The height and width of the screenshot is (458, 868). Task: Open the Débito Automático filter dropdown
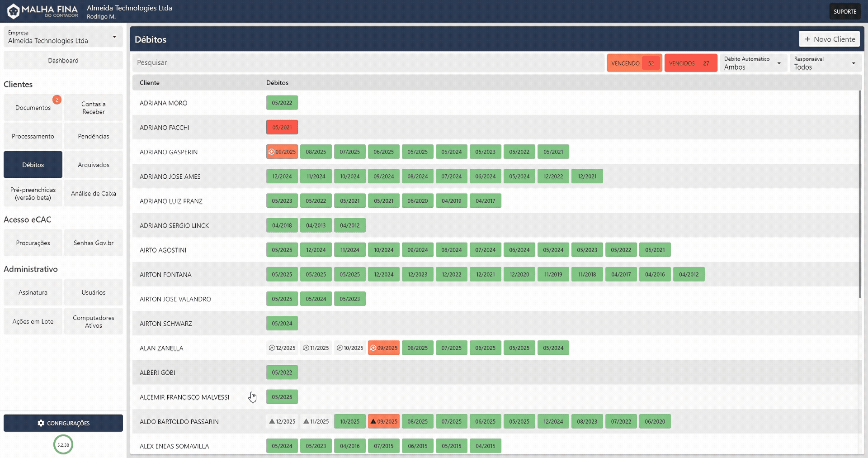click(x=753, y=63)
